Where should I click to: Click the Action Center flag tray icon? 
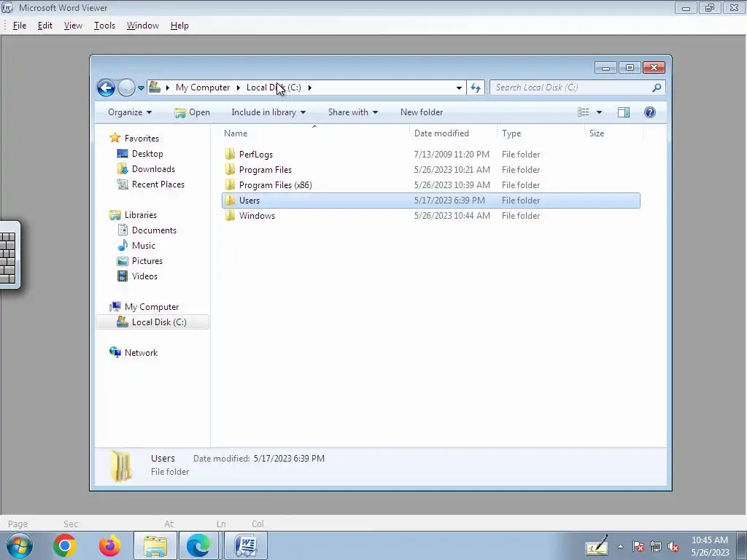coord(638,547)
